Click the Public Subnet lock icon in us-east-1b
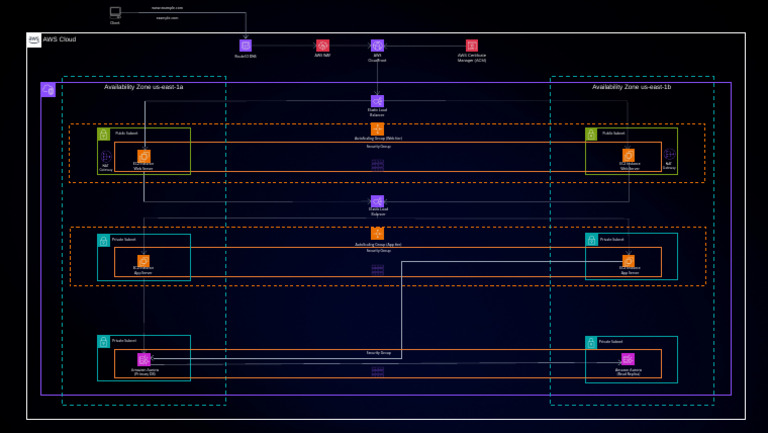768x433 pixels. click(x=591, y=134)
